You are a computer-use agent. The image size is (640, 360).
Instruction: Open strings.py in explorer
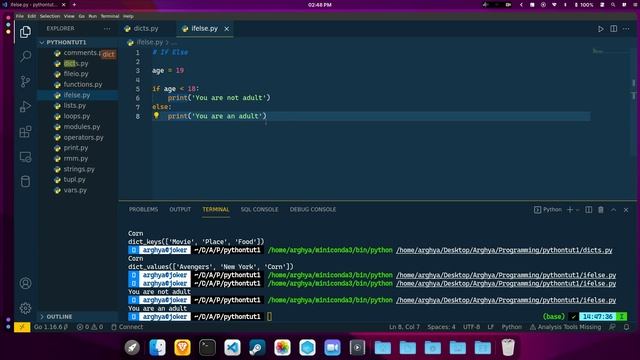click(79, 169)
